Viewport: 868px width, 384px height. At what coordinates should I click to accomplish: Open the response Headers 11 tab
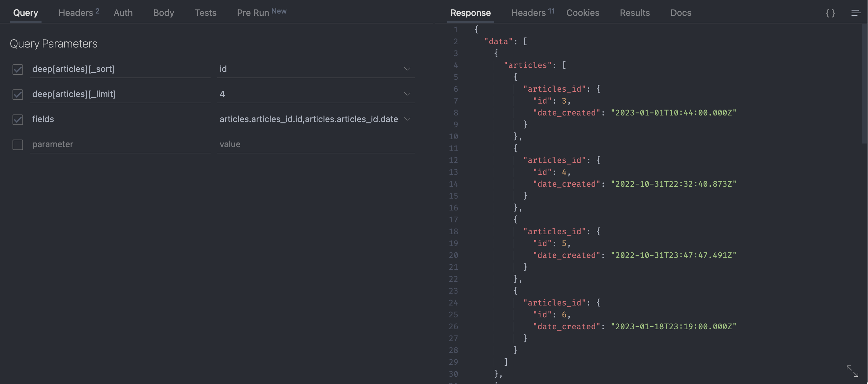(x=533, y=13)
